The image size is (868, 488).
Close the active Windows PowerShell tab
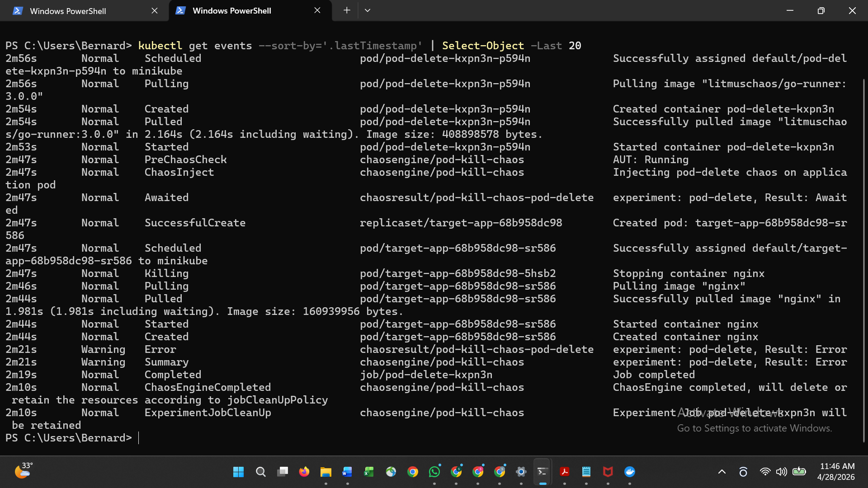point(317,10)
